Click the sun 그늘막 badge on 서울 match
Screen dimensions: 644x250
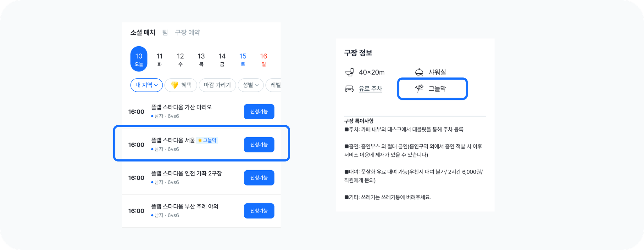(x=207, y=140)
